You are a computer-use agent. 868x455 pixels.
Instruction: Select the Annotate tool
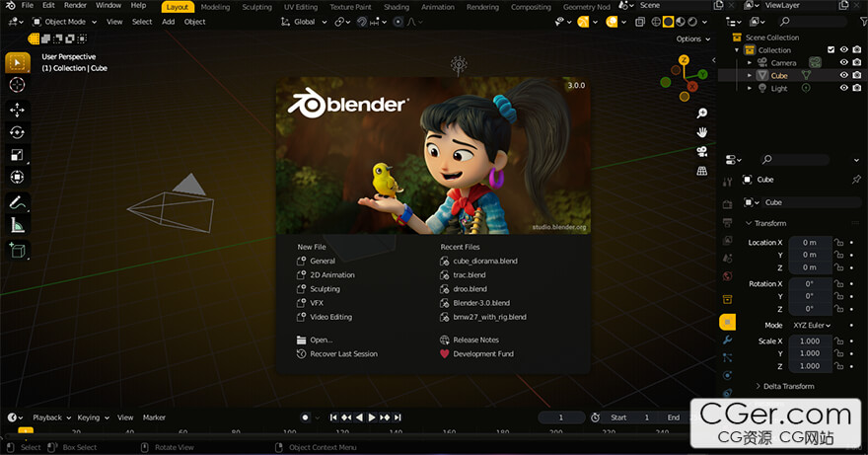point(18,202)
